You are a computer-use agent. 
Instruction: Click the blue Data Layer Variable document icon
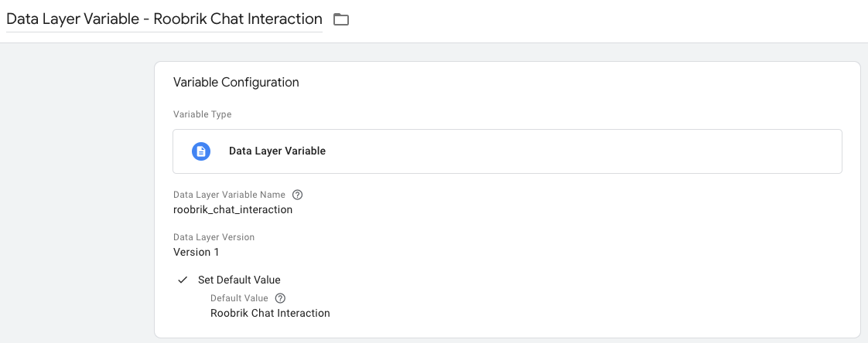pos(201,151)
